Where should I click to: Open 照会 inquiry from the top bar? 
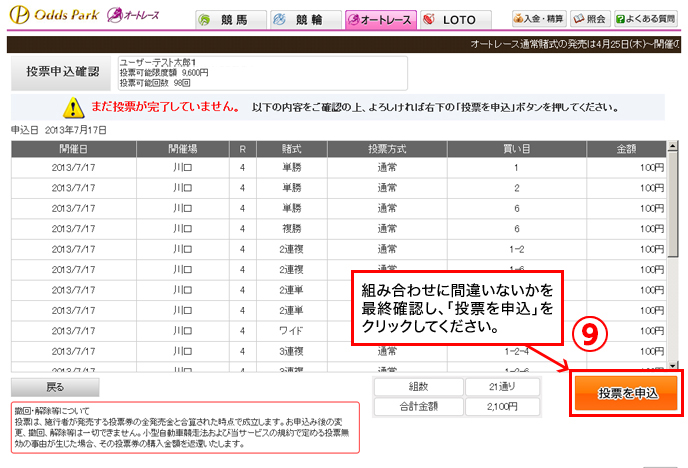click(590, 19)
